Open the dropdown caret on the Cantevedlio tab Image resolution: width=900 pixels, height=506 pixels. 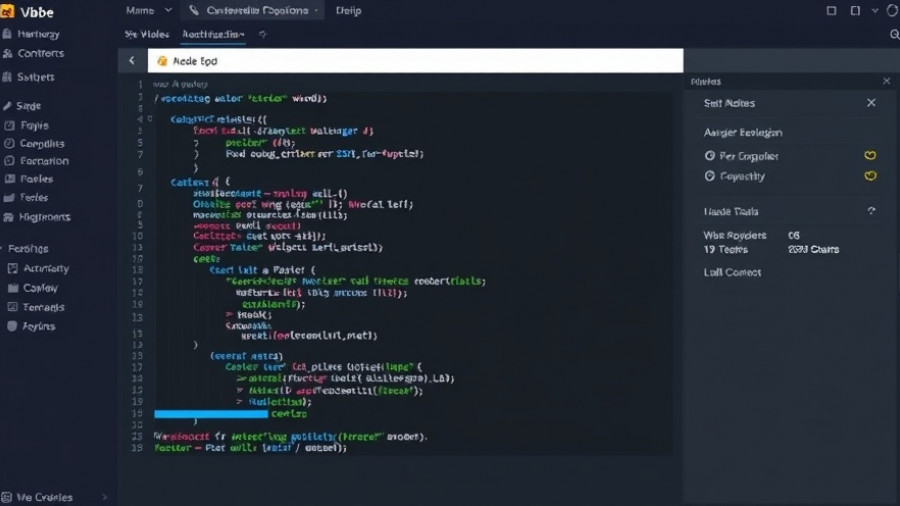(x=316, y=11)
